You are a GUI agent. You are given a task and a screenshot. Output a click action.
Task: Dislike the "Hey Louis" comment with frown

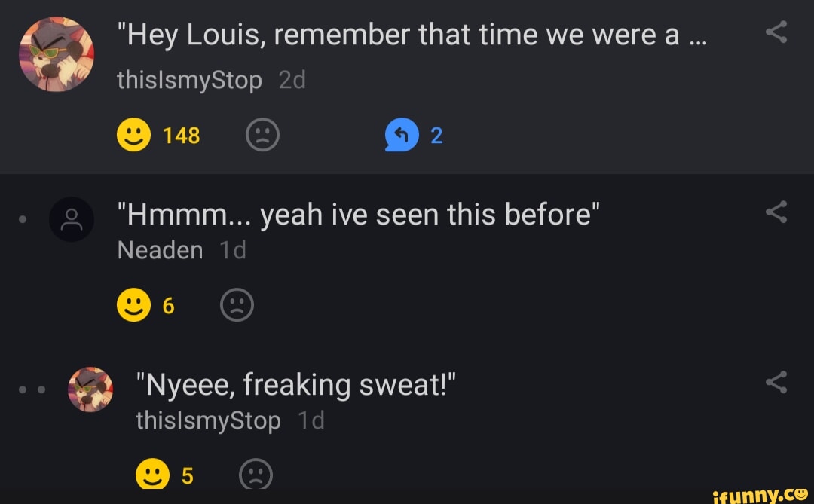tap(262, 136)
